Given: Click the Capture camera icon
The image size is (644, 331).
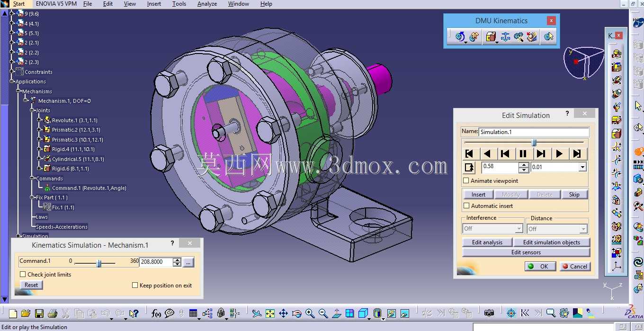Looking at the screenshot, I should coord(489,313).
